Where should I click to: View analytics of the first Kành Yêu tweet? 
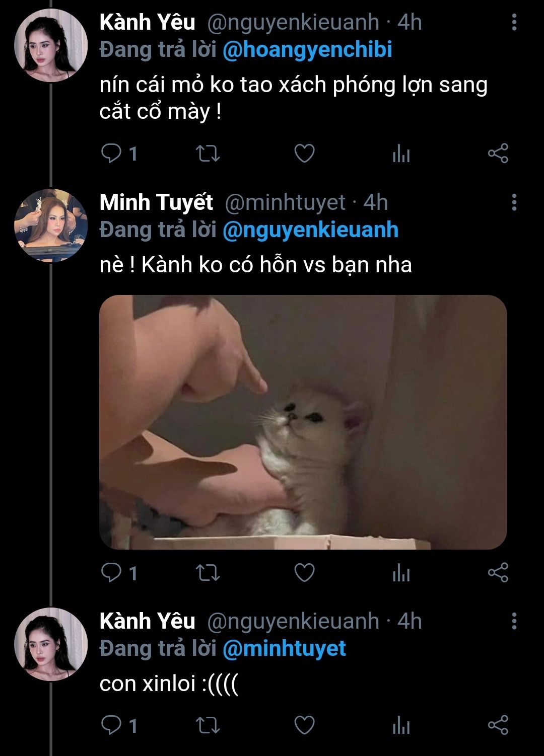[x=401, y=154]
